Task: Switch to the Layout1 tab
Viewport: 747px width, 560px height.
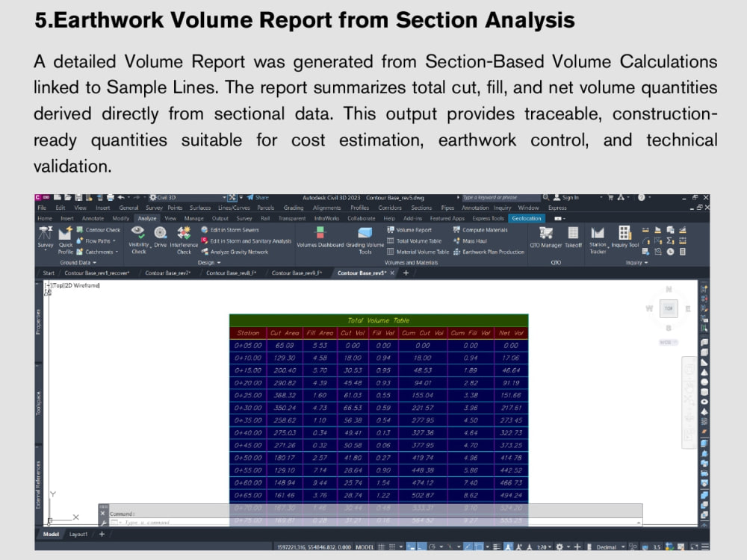Action: [x=78, y=534]
